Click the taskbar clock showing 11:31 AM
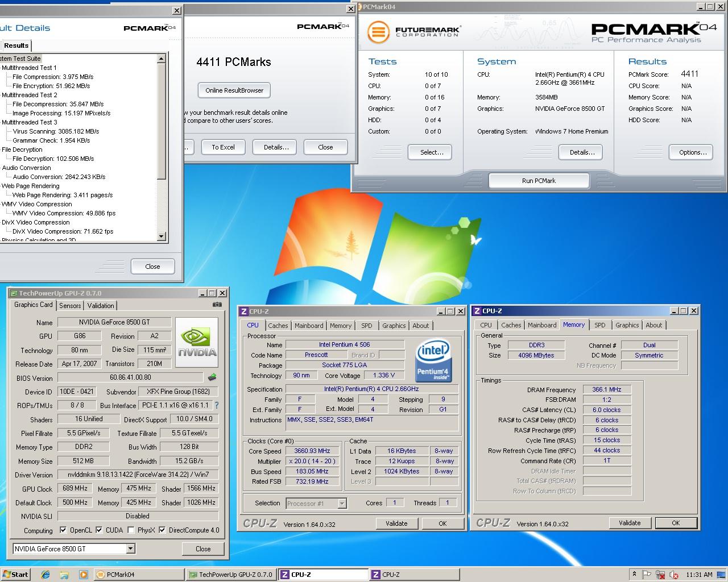 [699, 575]
